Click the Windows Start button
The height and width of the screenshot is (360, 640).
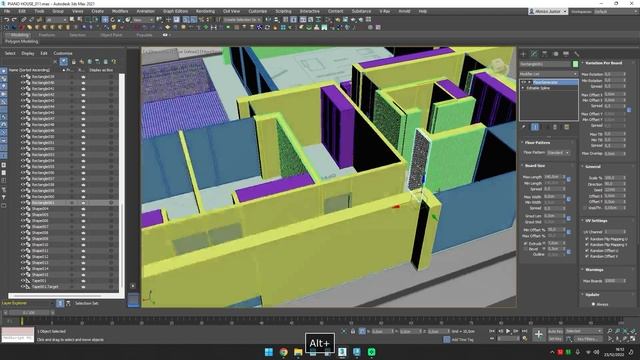point(269,352)
